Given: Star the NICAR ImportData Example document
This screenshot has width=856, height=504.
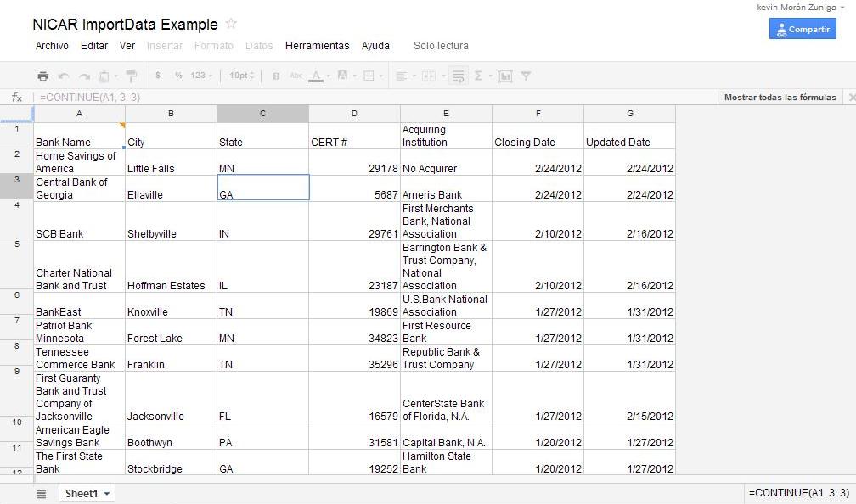Looking at the screenshot, I should click(x=231, y=24).
